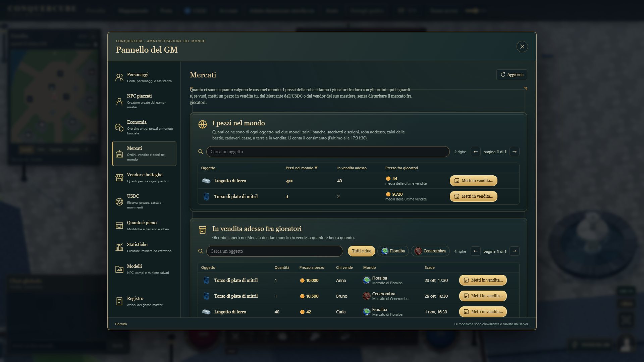Click Metti in vendita on Bruno's order
This screenshot has height=362, width=644.
coord(483,296)
